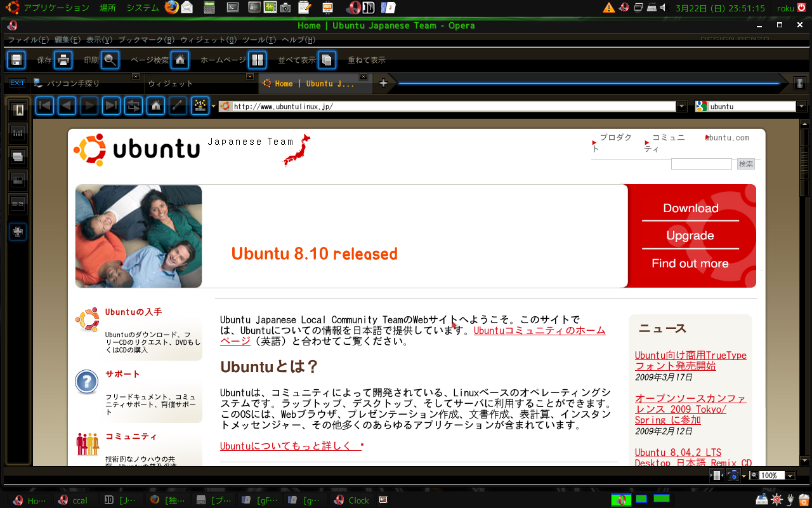The width and height of the screenshot is (812, 508).
Task: Click the Download link on banner
Action: [x=691, y=208]
